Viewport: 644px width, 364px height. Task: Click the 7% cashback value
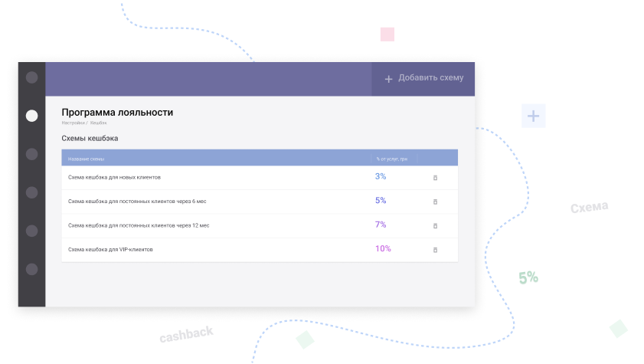pyautogui.click(x=381, y=225)
